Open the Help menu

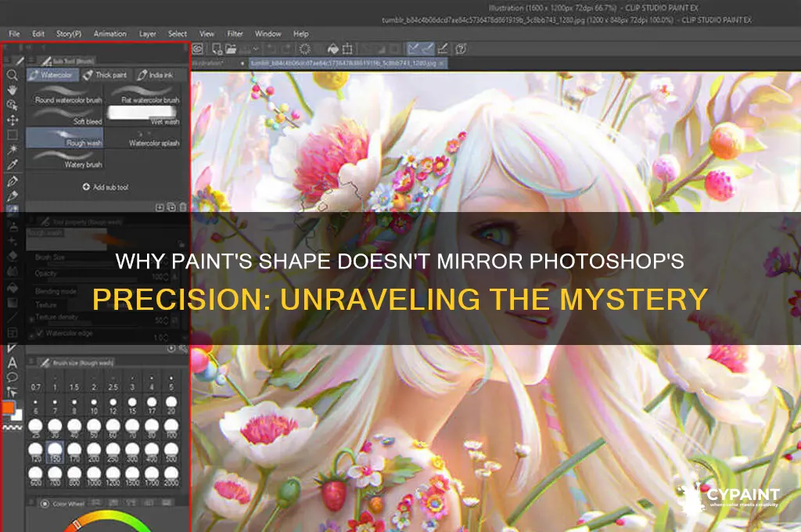point(301,34)
